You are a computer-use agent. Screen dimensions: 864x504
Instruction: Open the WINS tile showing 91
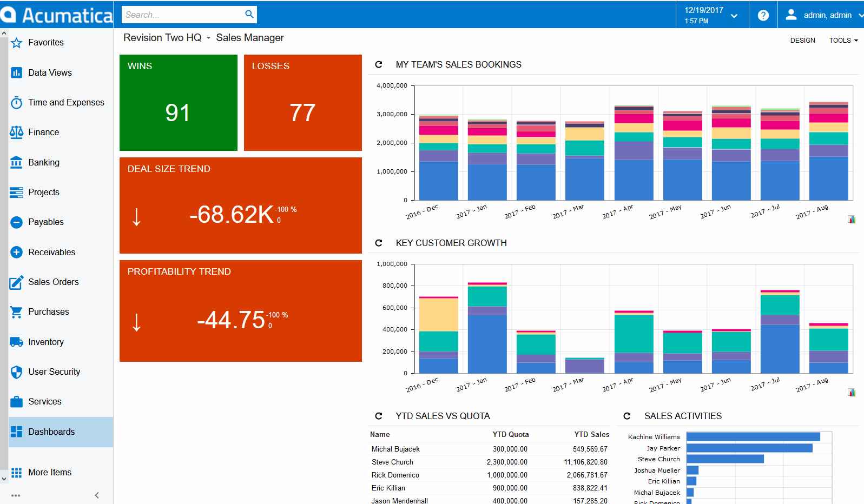click(179, 103)
